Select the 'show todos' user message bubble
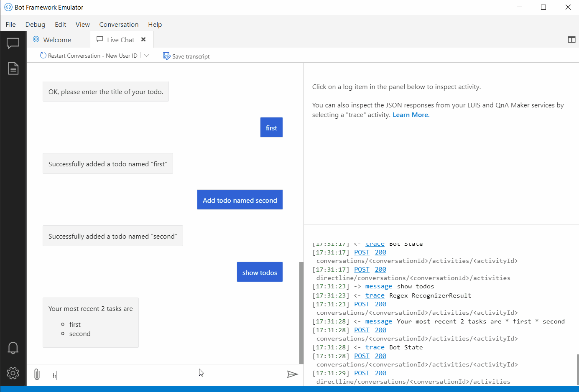This screenshot has width=579, height=392. [260, 272]
